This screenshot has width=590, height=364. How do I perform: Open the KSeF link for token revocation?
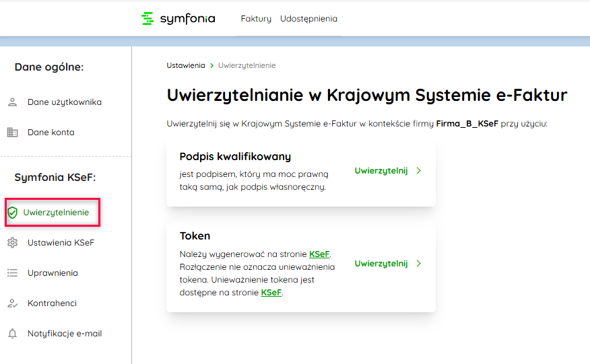(271, 293)
